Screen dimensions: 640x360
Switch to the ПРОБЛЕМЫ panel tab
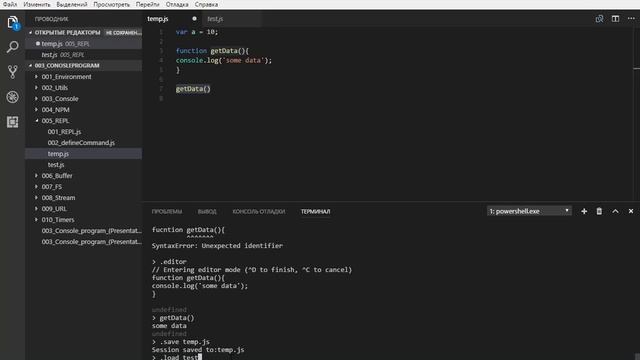(x=167, y=211)
